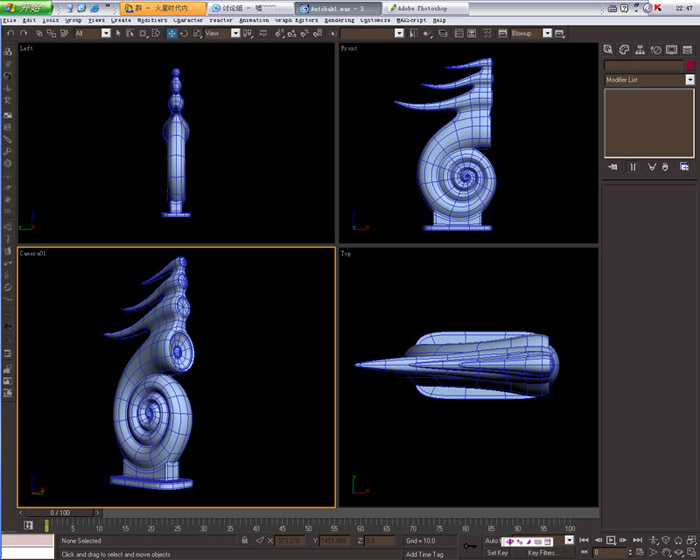Open the Customize menu
Image resolution: width=700 pixels, height=560 pixels.
pyautogui.click(x=375, y=20)
